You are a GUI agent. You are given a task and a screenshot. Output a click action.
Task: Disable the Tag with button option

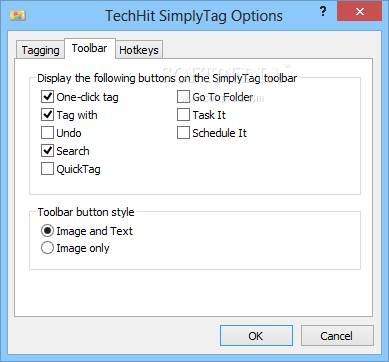(x=47, y=115)
